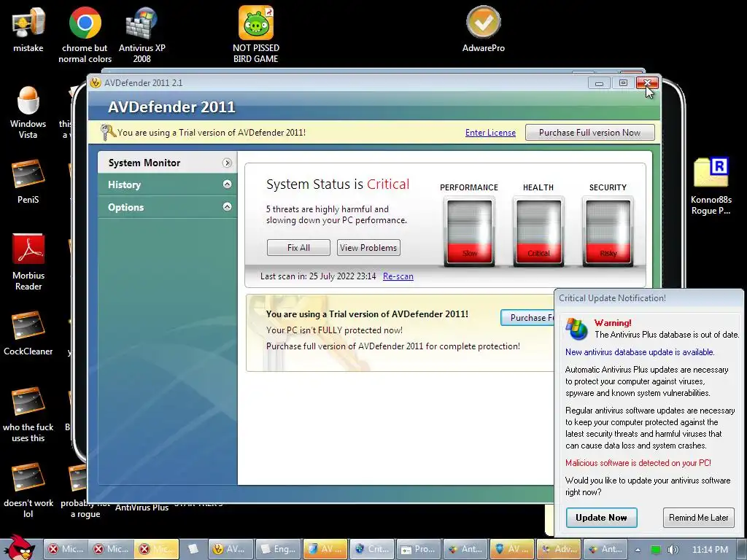
Task: Click the keys icon in trial banner
Action: coord(108,133)
